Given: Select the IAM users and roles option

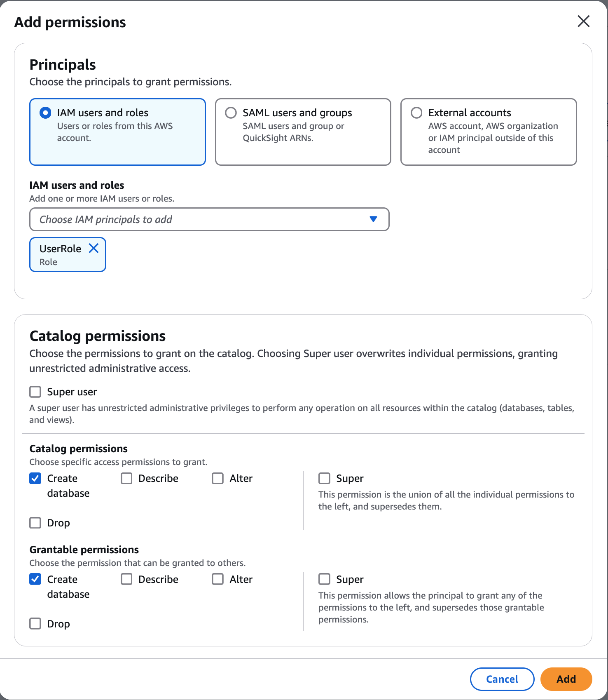Looking at the screenshot, I should pyautogui.click(x=44, y=113).
